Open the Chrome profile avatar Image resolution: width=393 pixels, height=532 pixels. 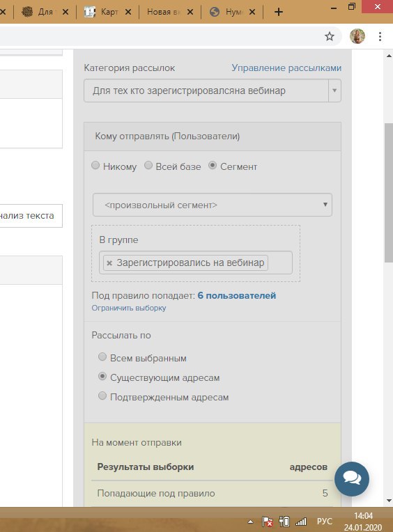357,36
